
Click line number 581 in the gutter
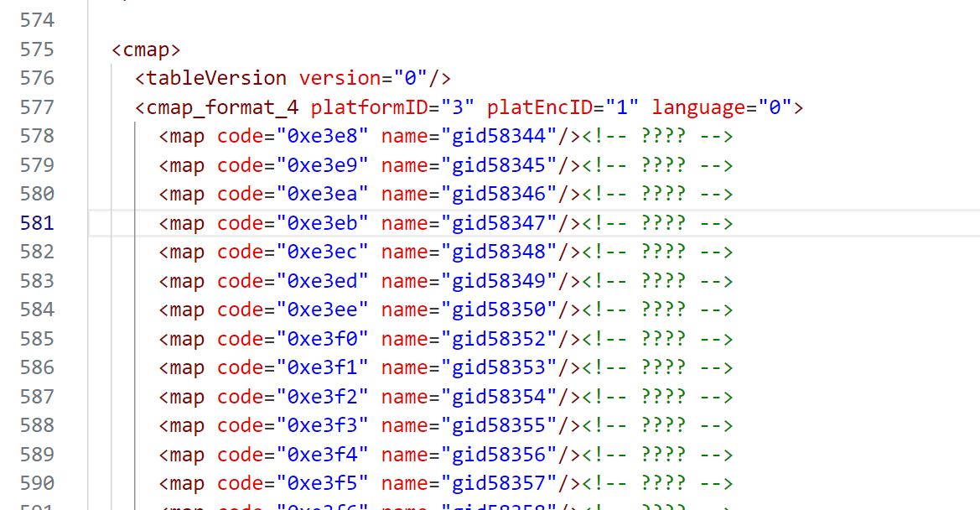[36, 223]
